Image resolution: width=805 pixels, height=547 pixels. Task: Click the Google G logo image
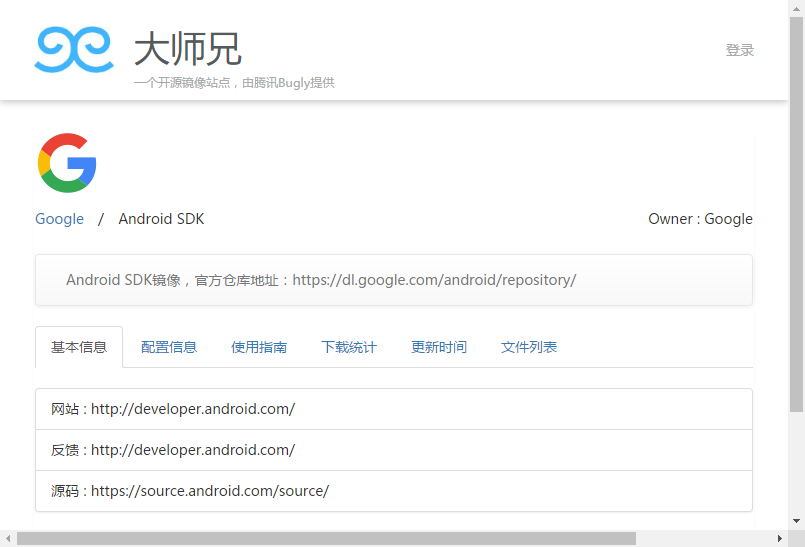[x=67, y=163]
